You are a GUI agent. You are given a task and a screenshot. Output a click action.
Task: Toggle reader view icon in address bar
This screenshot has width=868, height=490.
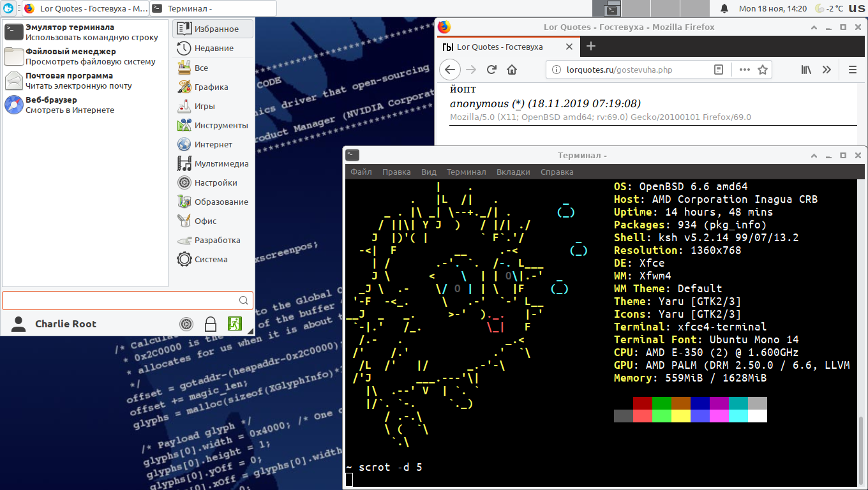pyautogui.click(x=719, y=70)
